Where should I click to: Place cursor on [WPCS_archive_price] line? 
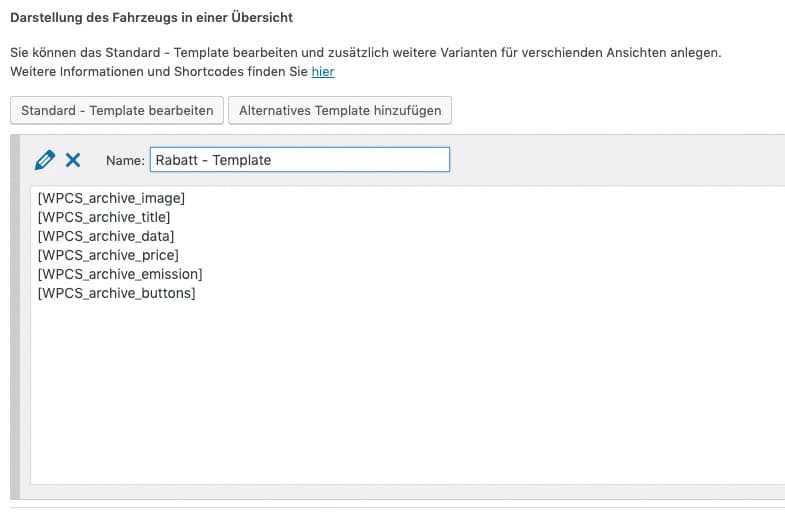[108, 255]
